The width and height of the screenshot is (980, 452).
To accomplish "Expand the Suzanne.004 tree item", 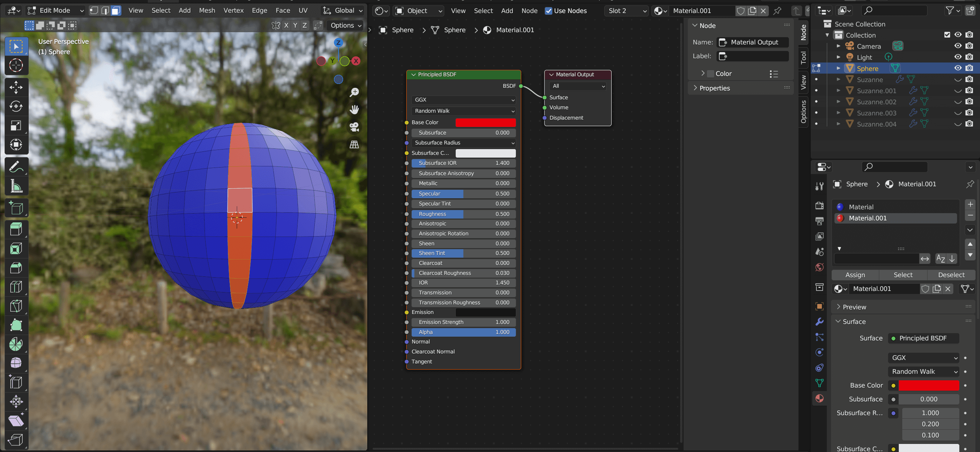I will click(x=839, y=124).
